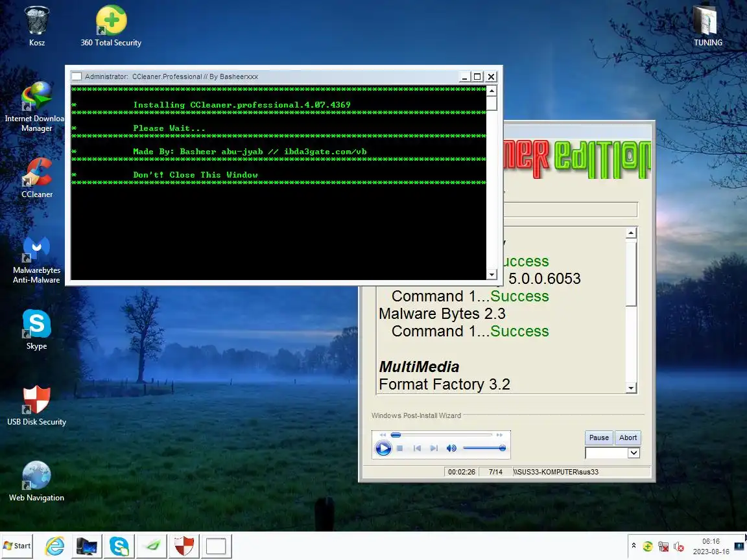Open the 360 Total Security desktop shortcut
The height and width of the screenshot is (560, 747).
111,26
